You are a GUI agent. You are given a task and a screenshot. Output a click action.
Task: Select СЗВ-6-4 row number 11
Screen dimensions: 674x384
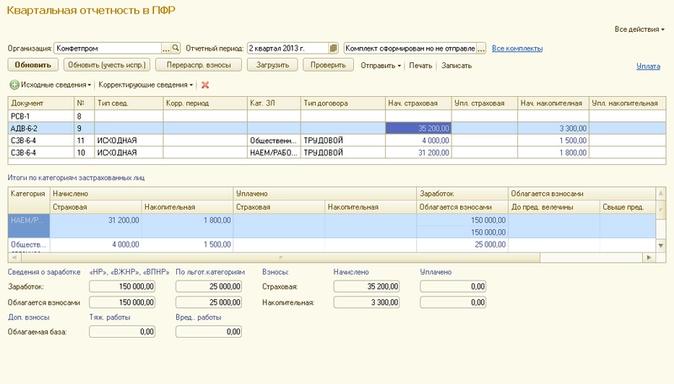(x=337, y=140)
